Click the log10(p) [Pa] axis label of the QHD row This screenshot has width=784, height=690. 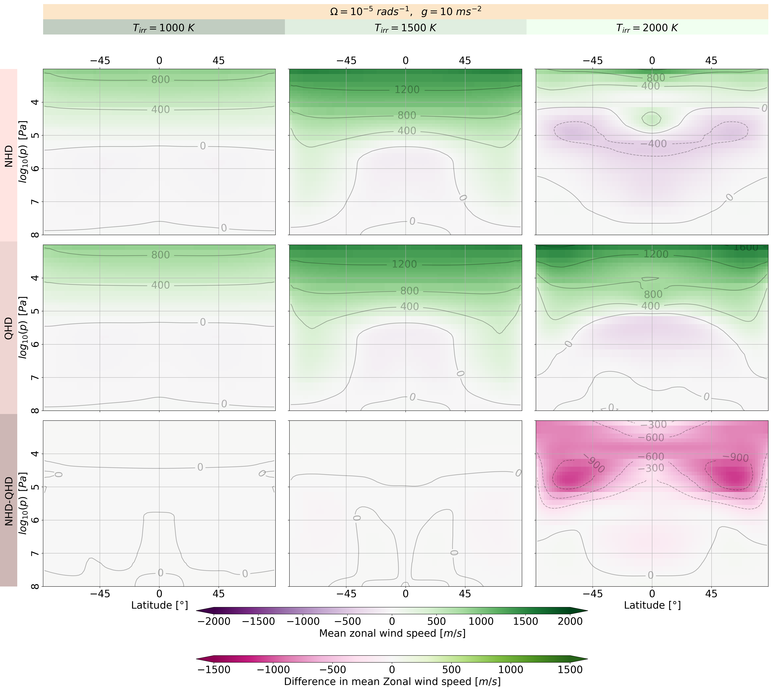(23, 328)
